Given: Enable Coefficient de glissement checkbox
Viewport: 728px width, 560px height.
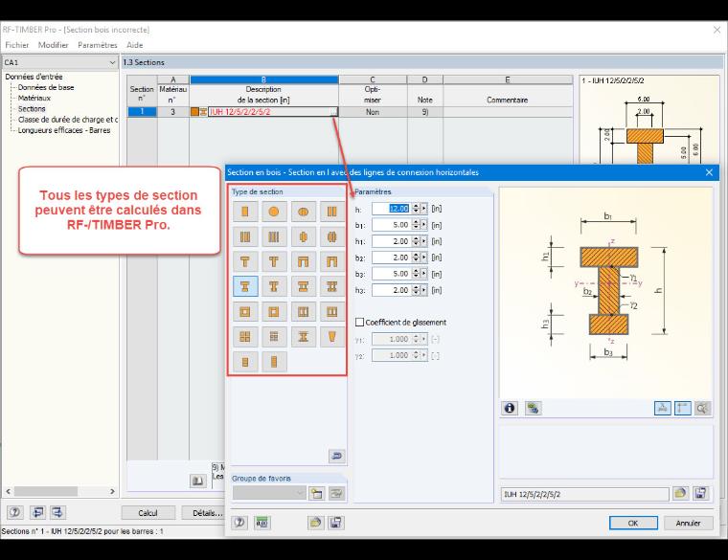Looking at the screenshot, I should tap(359, 322).
